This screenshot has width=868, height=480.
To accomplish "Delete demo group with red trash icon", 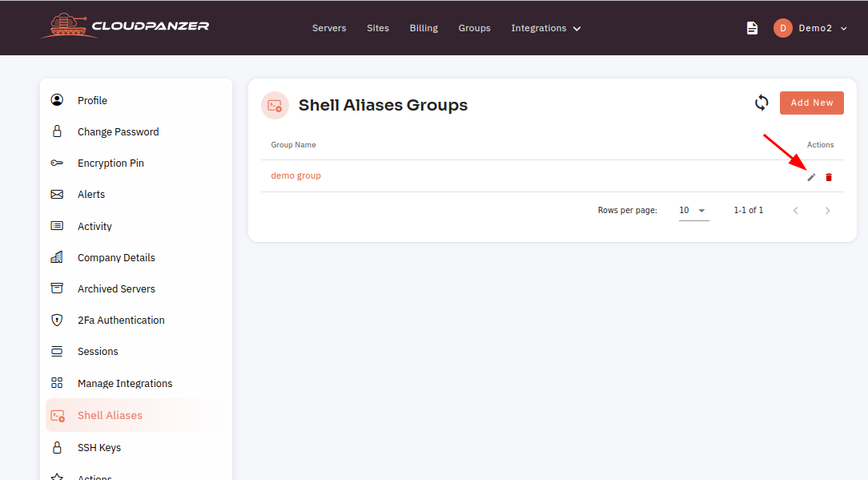I will point(829,177).
